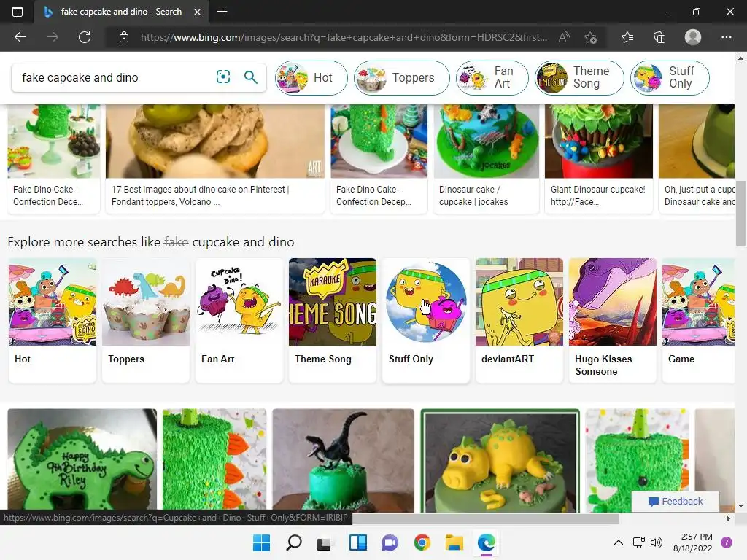
Task: Open Windows taskbar search
Action: [293, 542]
